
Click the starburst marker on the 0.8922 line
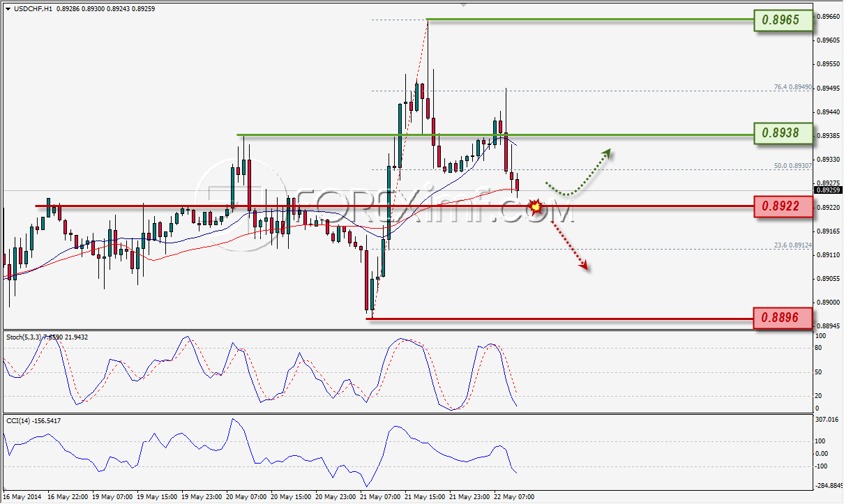pos(536,206)
